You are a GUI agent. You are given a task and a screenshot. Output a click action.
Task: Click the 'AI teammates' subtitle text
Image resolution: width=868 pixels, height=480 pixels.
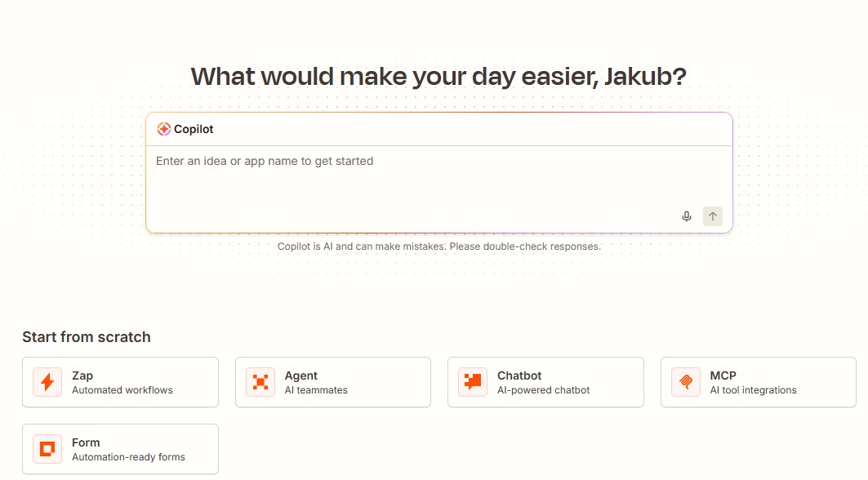click(x=316, y=389)
